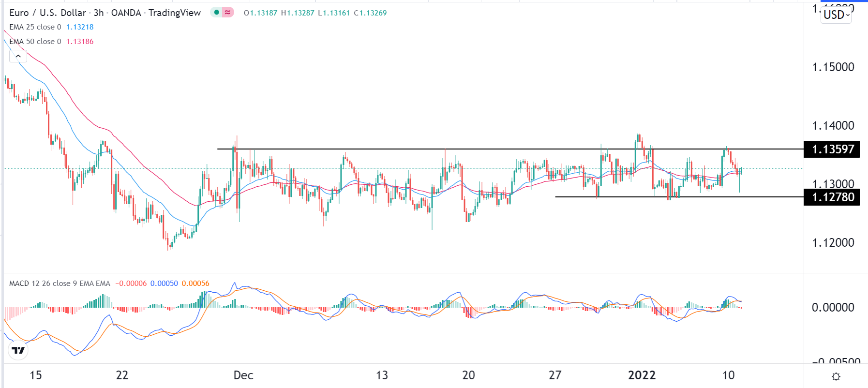Click the 27 date on time axis
Image resolution: width=868 pixels, height=388 pixels.
[555, 375]
